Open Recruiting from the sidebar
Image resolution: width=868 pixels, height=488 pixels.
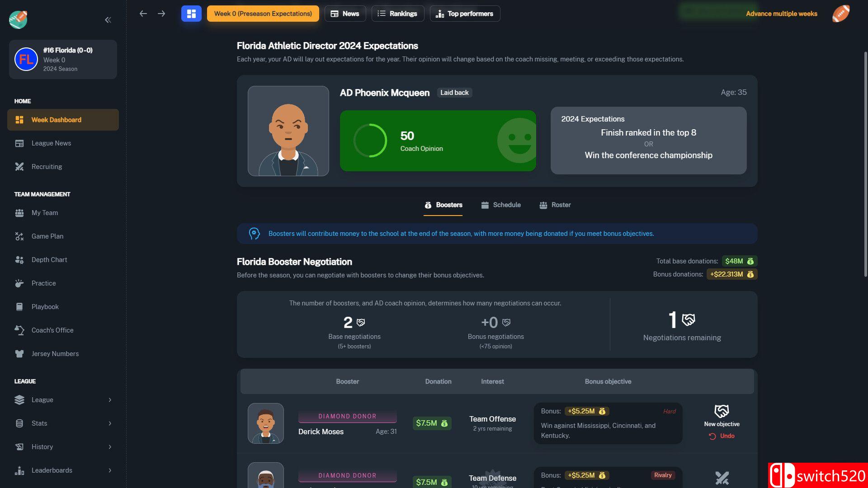coord(47,167)
